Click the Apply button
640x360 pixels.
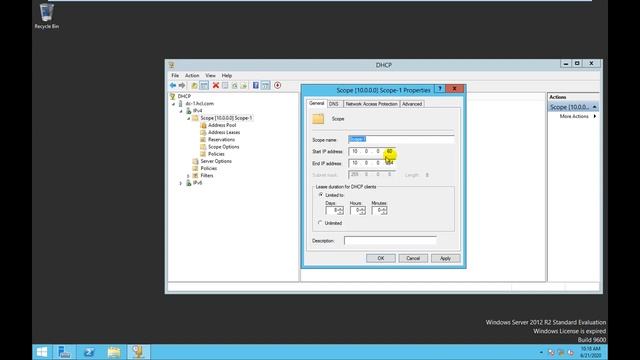(445, 258)
